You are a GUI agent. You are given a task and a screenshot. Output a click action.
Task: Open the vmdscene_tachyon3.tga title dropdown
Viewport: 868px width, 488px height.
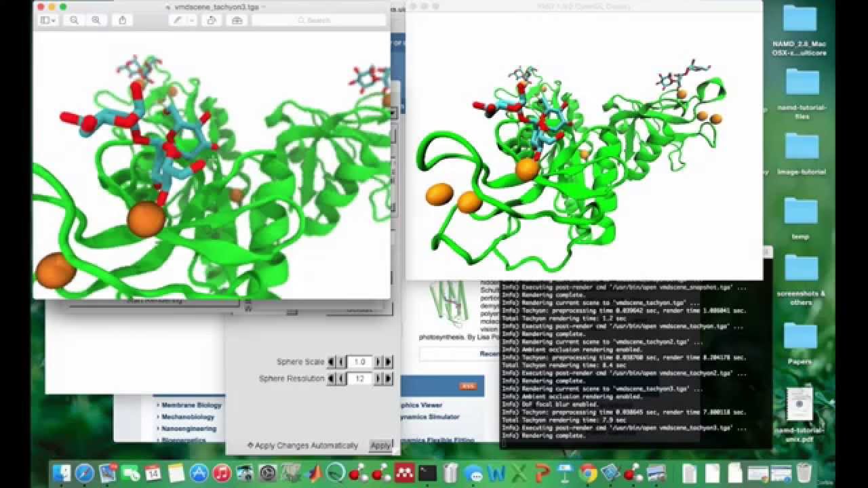point(264,6)
